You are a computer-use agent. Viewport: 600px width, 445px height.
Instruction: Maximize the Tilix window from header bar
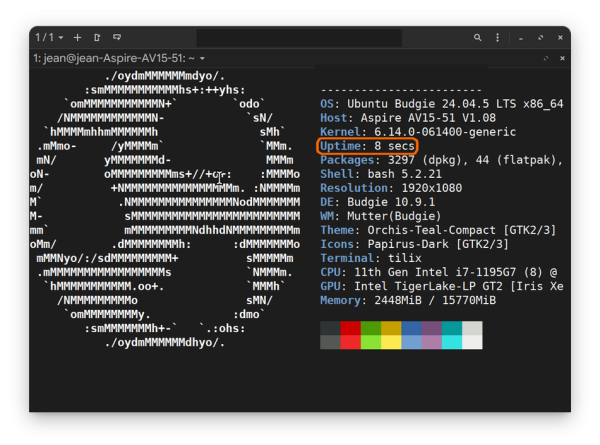(540, 37)
